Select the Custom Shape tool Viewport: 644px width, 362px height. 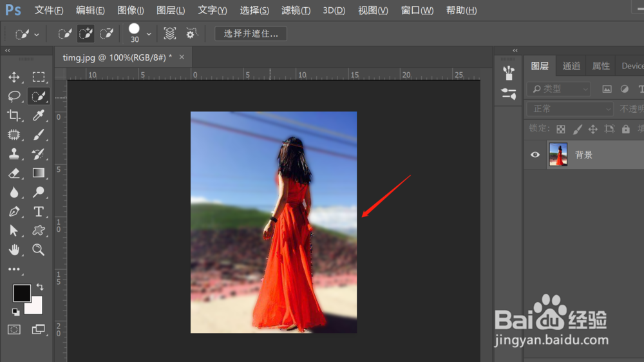click(39, 231)
